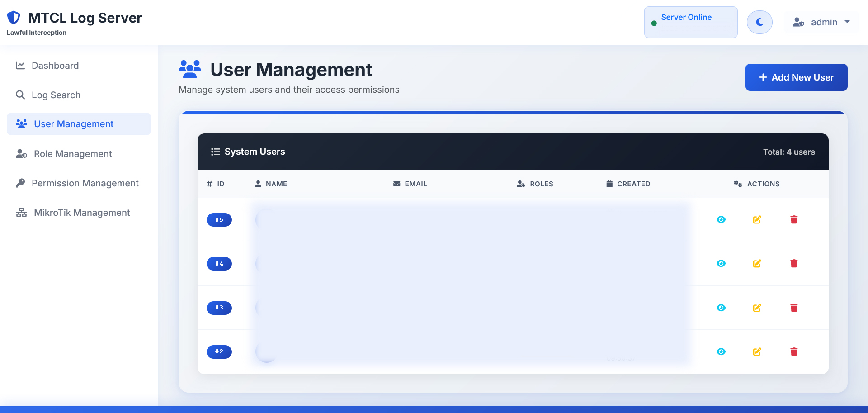The image size is (868, 413).
Task: Delete user #3 using the trash icon
Action: click(793, 308)
